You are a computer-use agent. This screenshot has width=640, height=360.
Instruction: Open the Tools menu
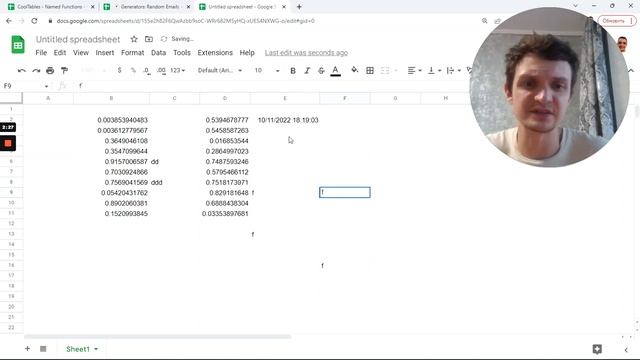click(x=182, y=53)
